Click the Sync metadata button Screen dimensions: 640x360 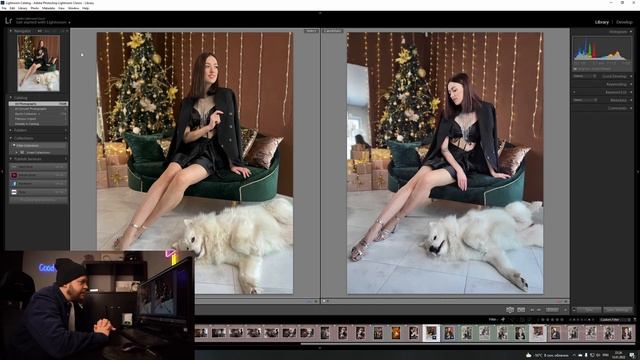pyautogui.click(x=589, y=310)
